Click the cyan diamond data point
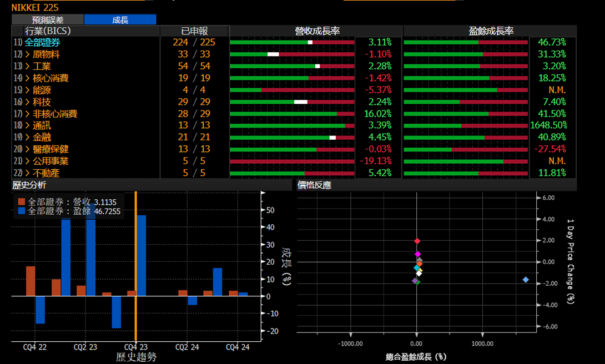The width and height of the screenshot is (605, 364). click(417, 267)
